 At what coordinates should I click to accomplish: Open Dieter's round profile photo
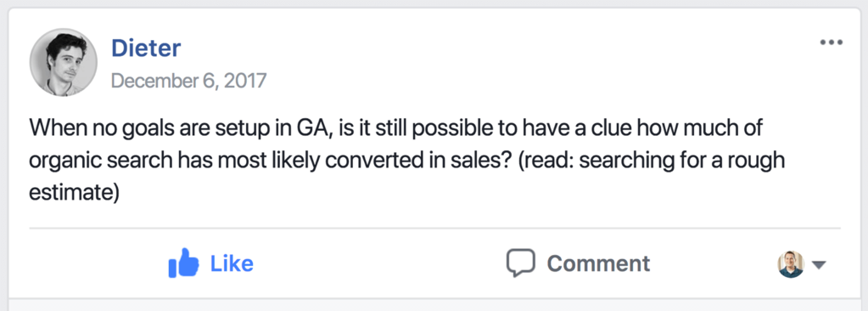[x=63, y=63]
